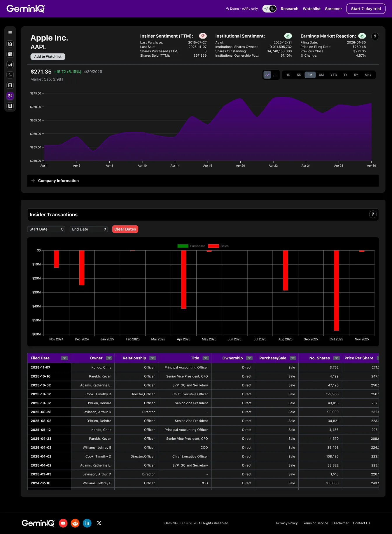Open the Contact Us link

tap(361, 523)
